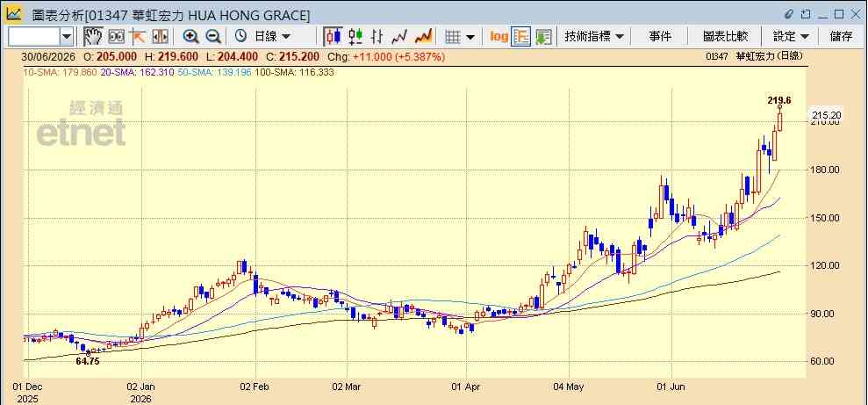Open the 技術指標 menu
This screenshot has height=405, width=868.
point(594,37)
